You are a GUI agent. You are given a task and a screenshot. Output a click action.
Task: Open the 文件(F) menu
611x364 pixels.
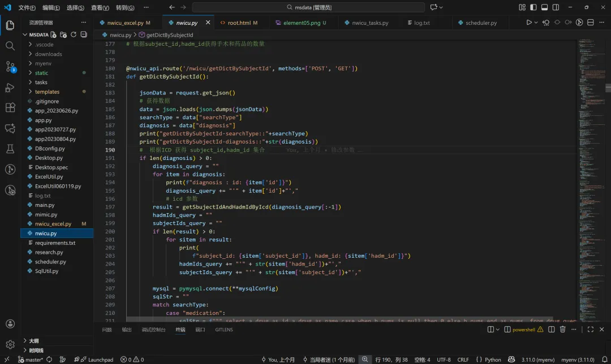point(27,8)
